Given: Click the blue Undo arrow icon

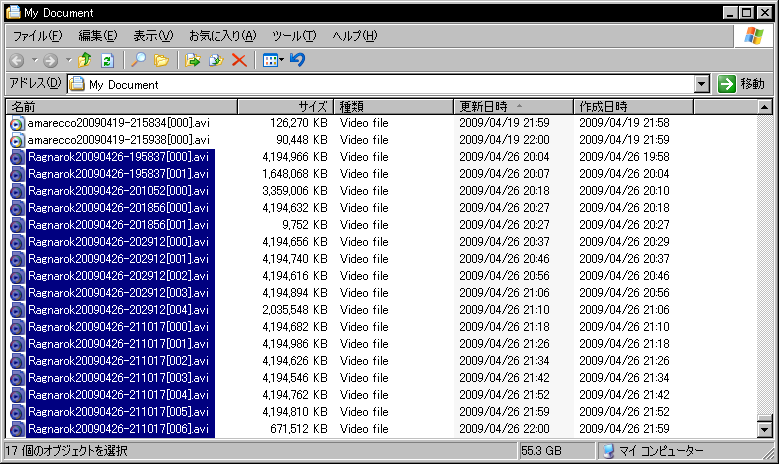Looking at the screenshot, I should [297, 60].
